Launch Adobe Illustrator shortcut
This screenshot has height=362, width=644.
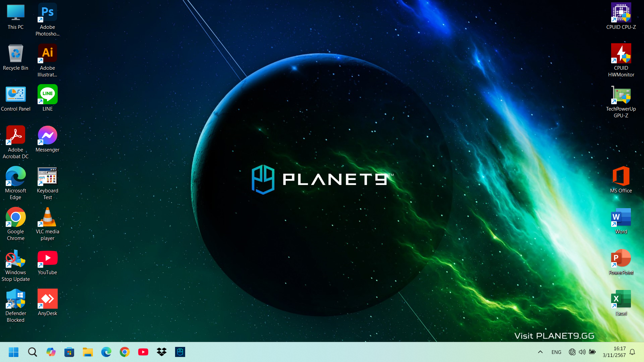point(47,60)
